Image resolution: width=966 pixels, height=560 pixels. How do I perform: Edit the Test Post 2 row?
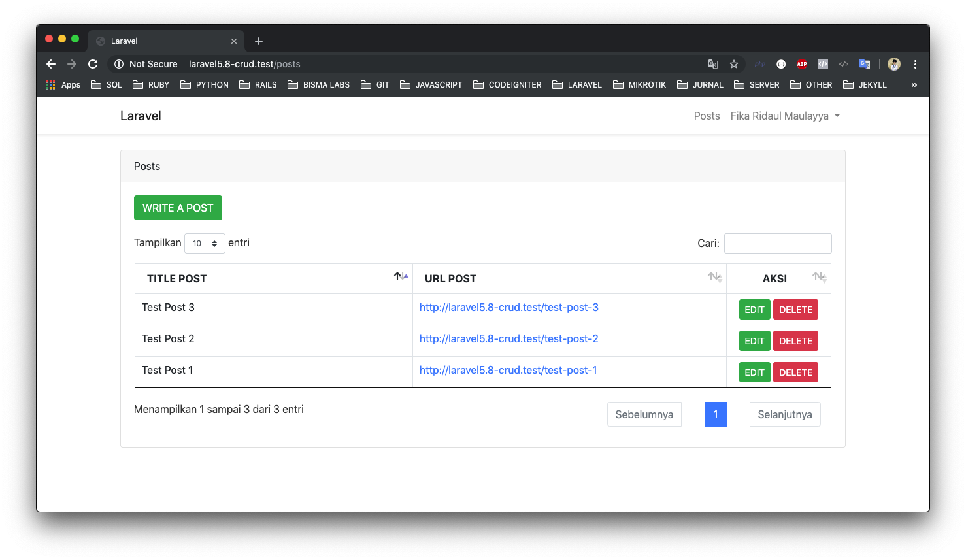tap(754, 341)
